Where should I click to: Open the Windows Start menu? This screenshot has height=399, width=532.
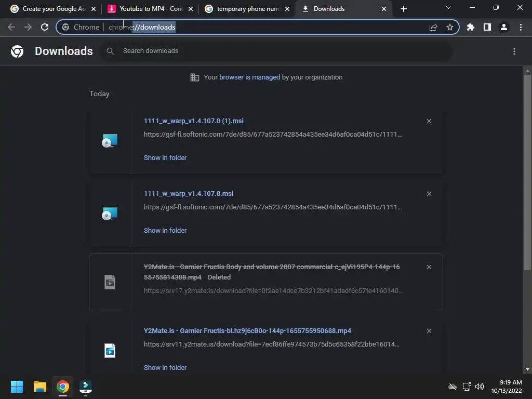17,387
